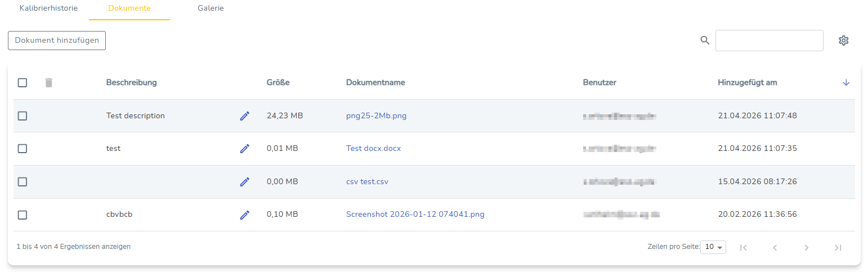Select checkbox for csv test.csv row

pos(23,182)
